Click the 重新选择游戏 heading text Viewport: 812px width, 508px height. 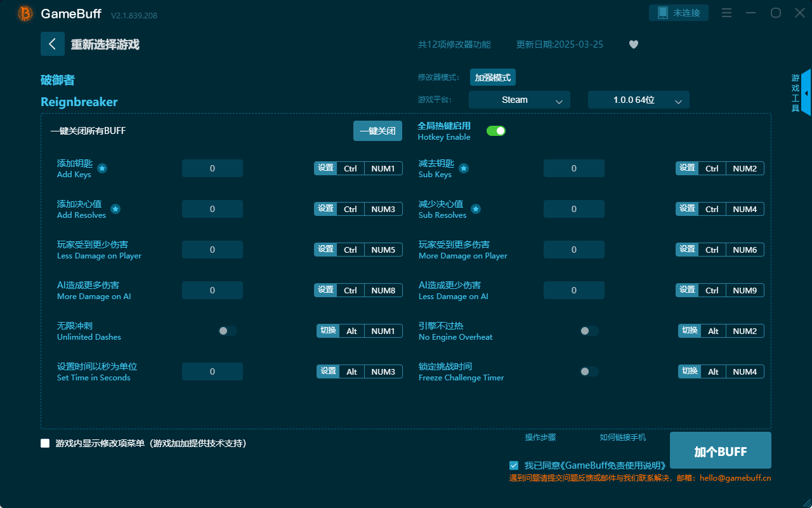[x=105, y=44]
